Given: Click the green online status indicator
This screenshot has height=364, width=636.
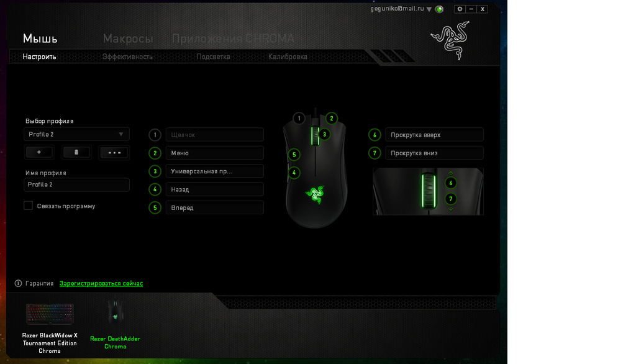Looking at the screenshot, I should (x=439, y=9).
